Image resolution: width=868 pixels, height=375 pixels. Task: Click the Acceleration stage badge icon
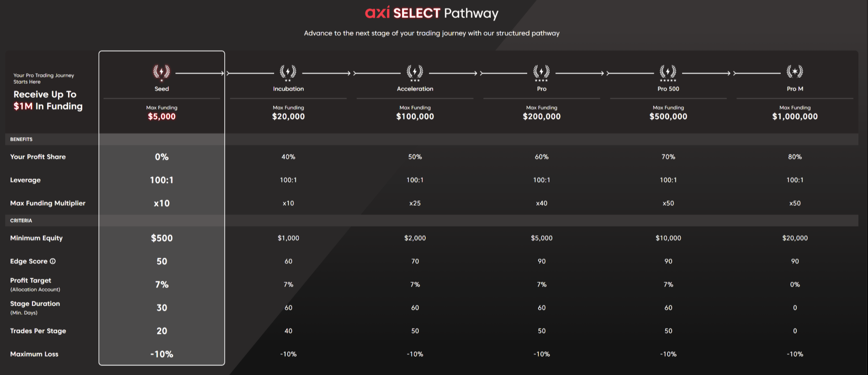(415, 72)
